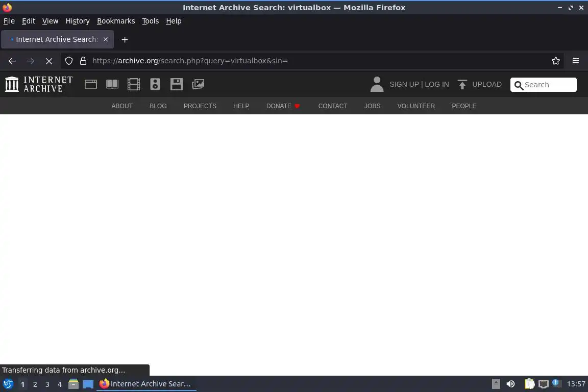
Task: Open the removable media eject tray icon
Action: 496,384
